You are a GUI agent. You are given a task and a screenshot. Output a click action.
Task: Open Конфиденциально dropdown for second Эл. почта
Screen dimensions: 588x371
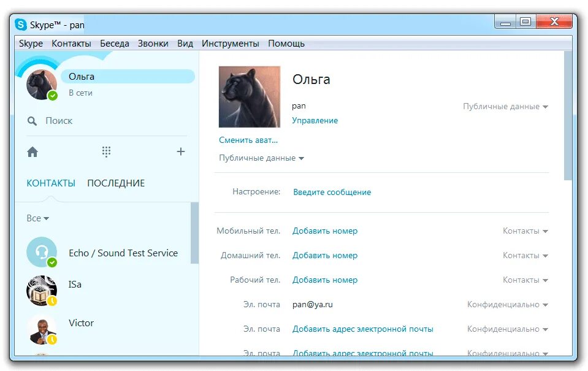tap(508, 329)
